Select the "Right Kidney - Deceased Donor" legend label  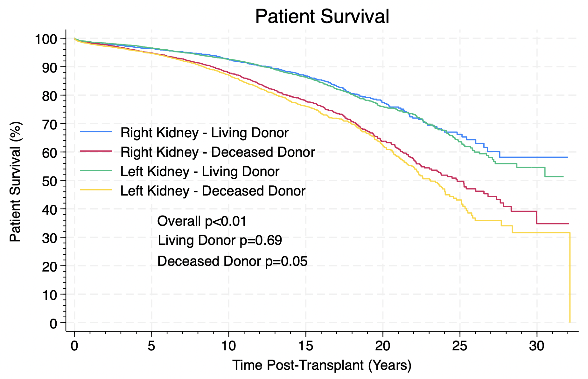(218, 152)
